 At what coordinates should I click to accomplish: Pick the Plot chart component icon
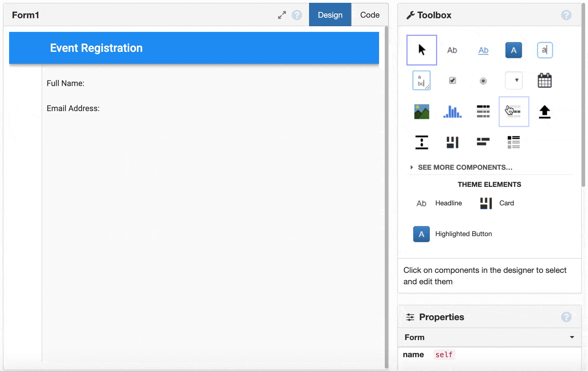point(452,111)
